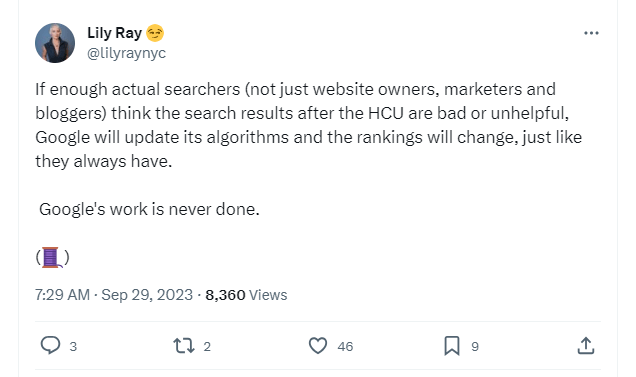
Task: Click the word Views in the tweet metadata
Action: [x=268, y=295]
